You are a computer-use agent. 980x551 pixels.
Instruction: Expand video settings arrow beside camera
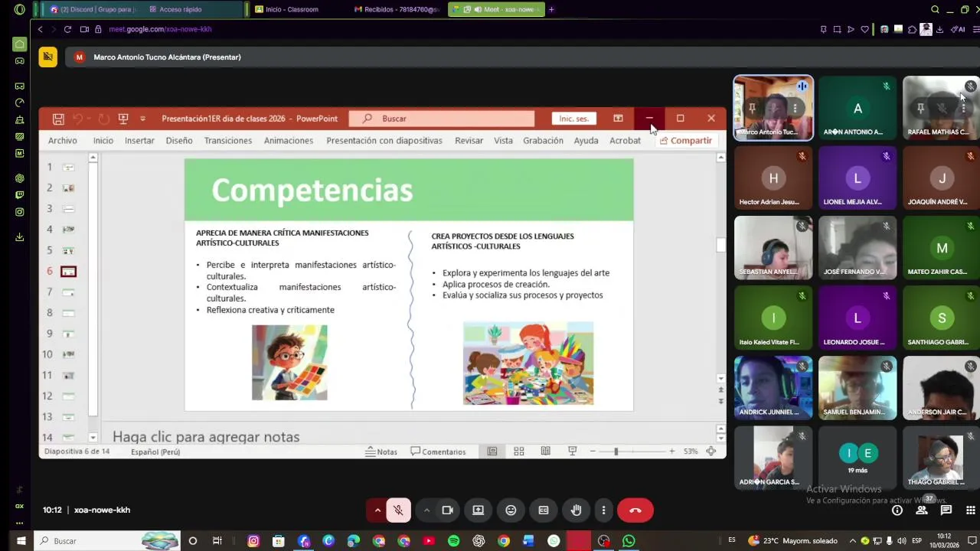(x=426, y=510)
